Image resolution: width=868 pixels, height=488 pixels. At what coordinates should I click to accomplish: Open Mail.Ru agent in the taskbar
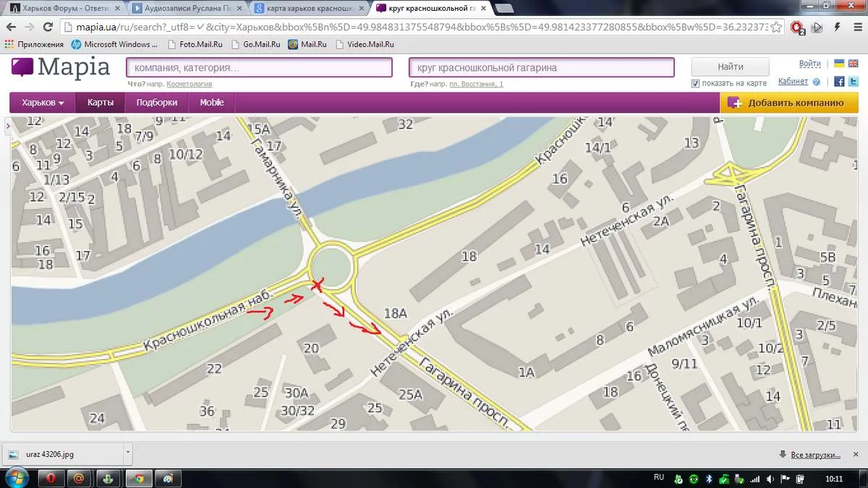(80, 478)
